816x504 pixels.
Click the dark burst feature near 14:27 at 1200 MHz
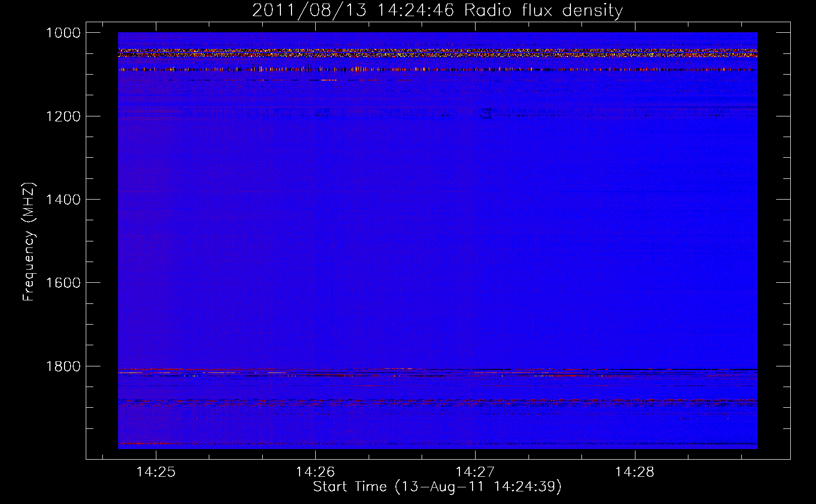click(486, 113)
